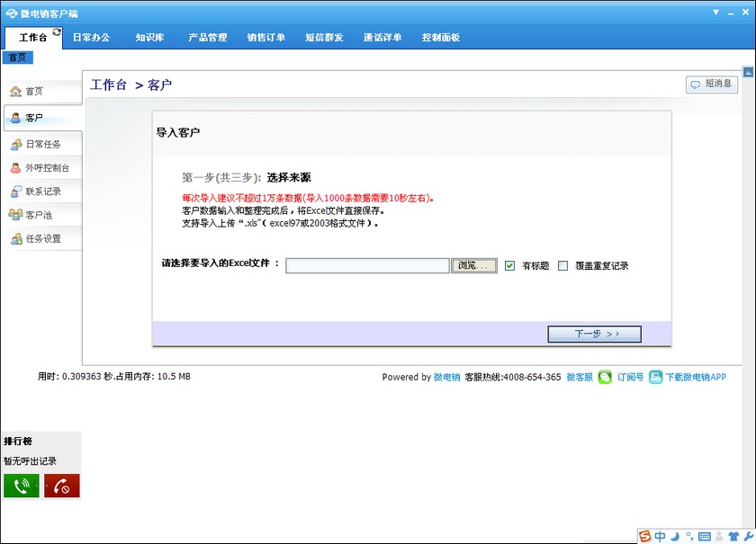Image resolution: width=756 pixels, height=544 pixels.
Task: Open the wrench settings icon in IME bar
Action: click(749, 536)
